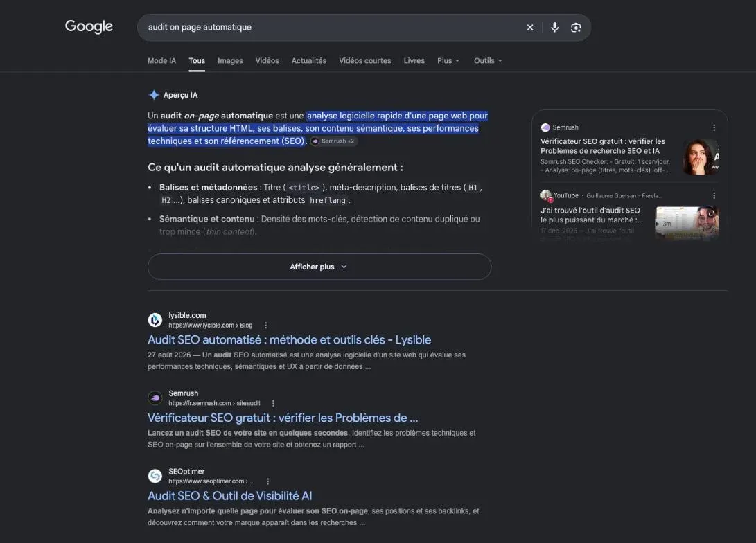
Task: Click inside the search box text
Action: (x=200, y=27)
